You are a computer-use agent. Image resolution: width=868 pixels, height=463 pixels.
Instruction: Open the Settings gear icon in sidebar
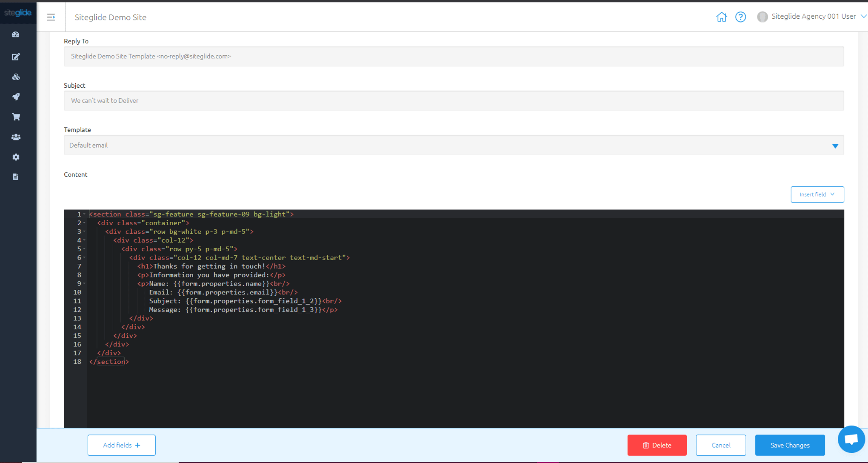click(x=16, y=157)
